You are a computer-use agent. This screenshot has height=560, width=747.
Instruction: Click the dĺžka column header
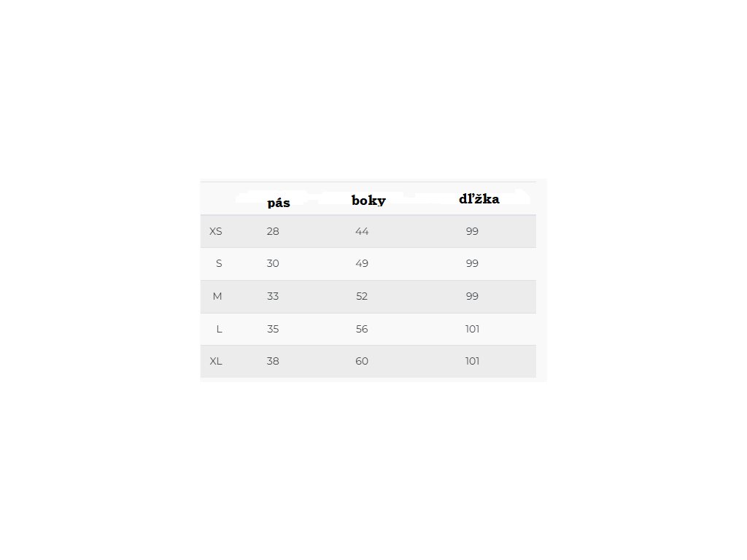(479, 199)
